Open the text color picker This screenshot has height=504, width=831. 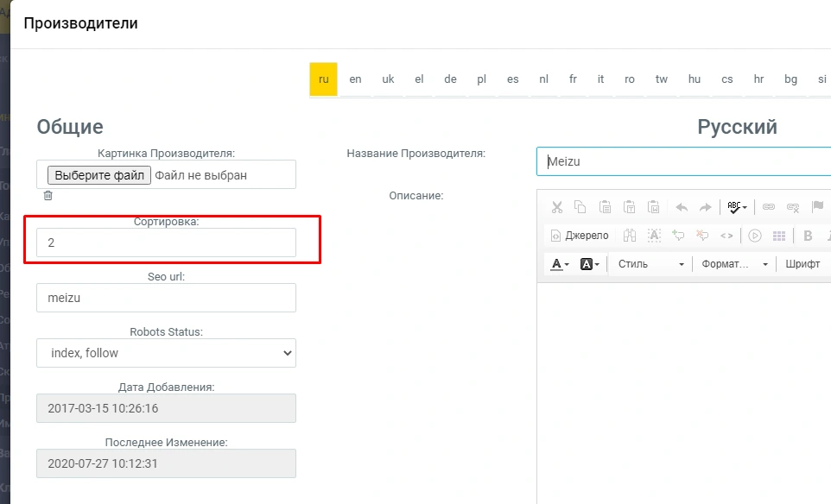click(560, 264)
